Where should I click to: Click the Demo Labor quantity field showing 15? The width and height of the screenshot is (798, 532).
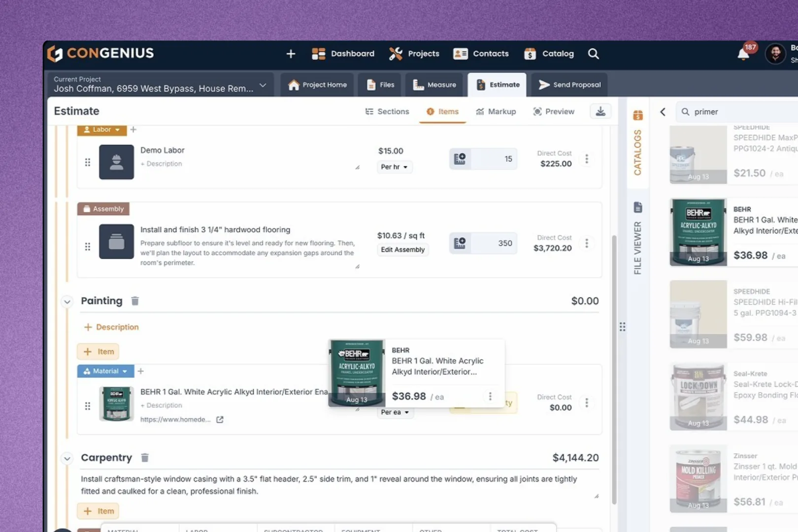pyautogui.click(x=493, y=159)
